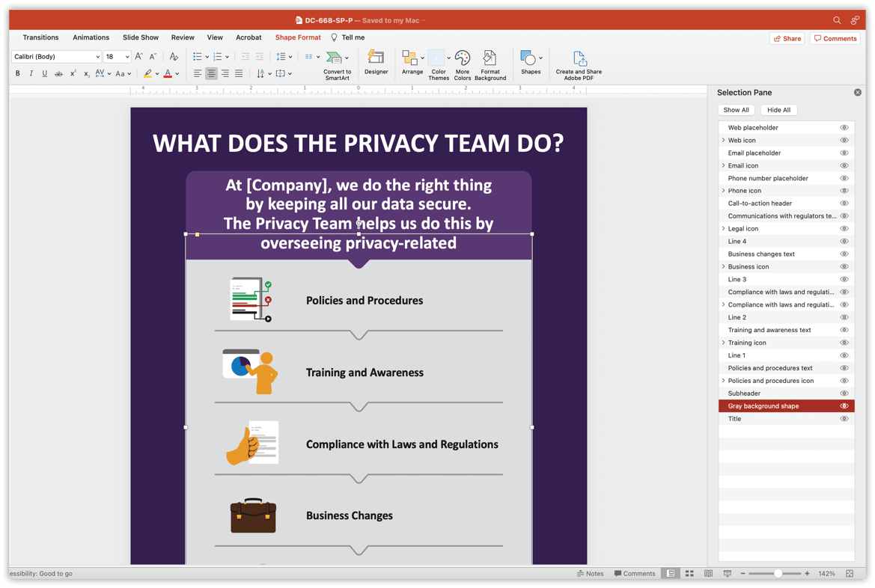Expand the Web icon group
875x588 pixels.
723,140
